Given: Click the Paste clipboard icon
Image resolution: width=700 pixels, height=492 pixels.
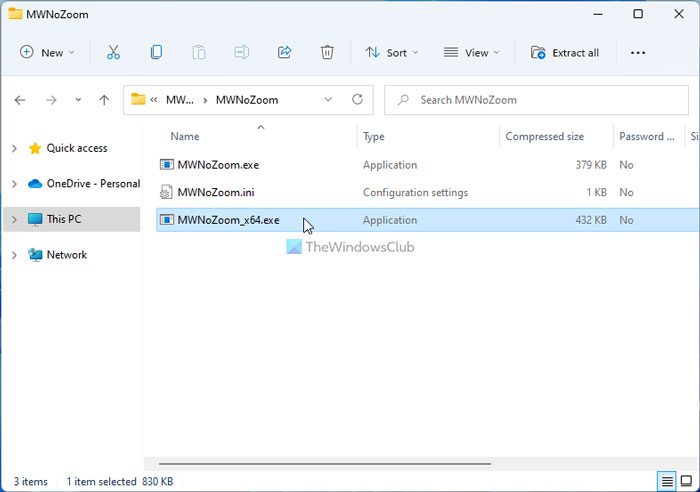Looking at the screenshot, I should tap(199, 52).
